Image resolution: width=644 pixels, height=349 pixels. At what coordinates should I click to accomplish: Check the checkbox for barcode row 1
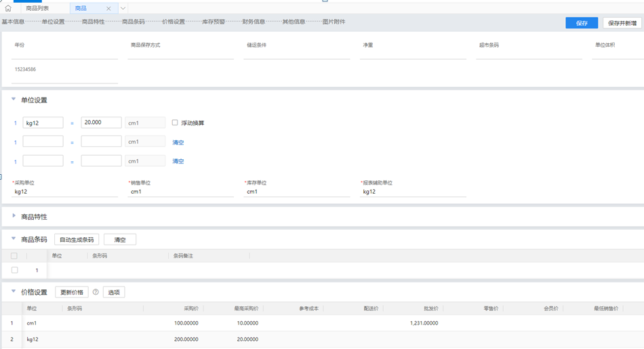14,270
